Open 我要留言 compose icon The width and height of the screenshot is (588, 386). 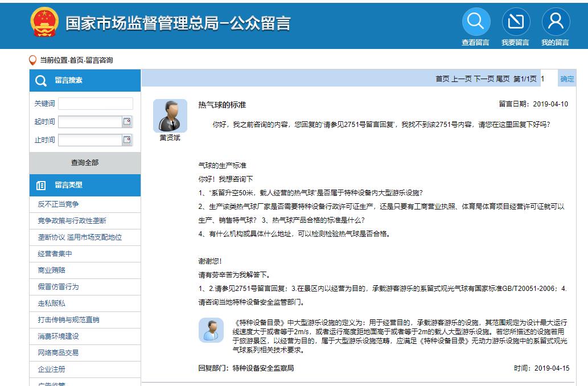click(516, 22)
